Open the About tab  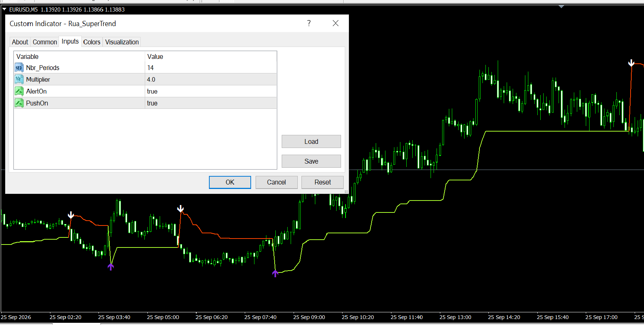(20, 42)
